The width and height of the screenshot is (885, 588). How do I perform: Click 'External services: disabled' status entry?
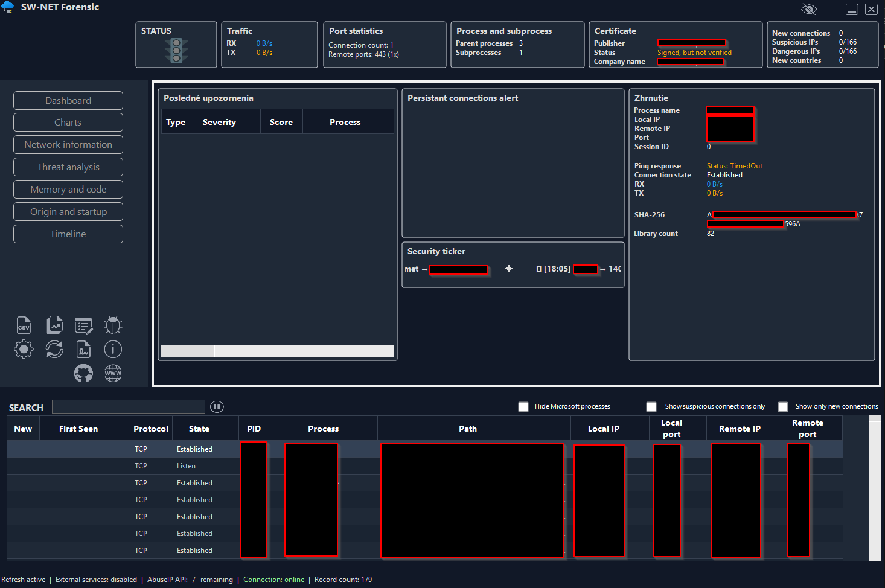(97, 580)
